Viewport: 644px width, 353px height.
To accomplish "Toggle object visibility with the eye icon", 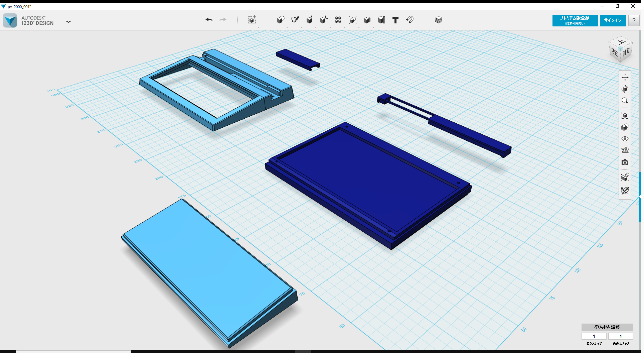I will [625, 138].
